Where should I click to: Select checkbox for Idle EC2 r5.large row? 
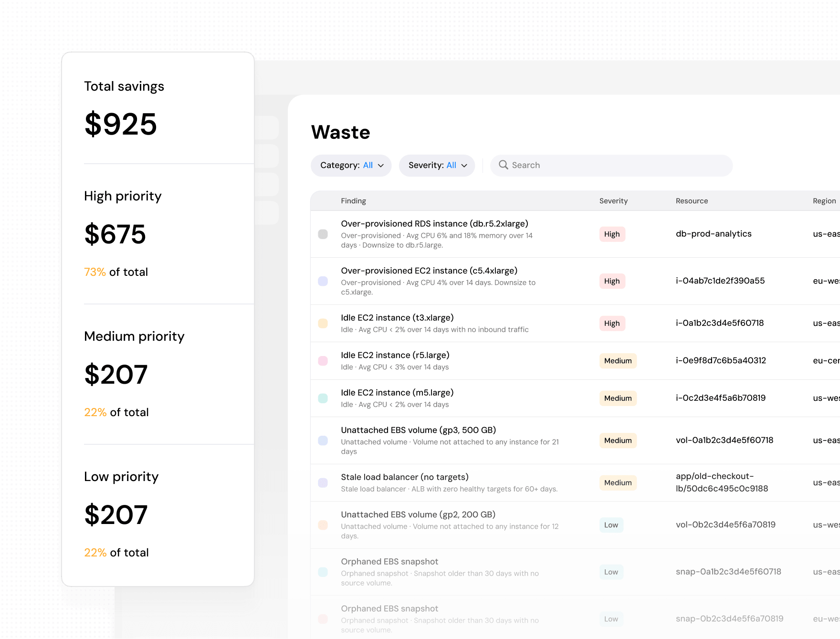click(323, 361)
